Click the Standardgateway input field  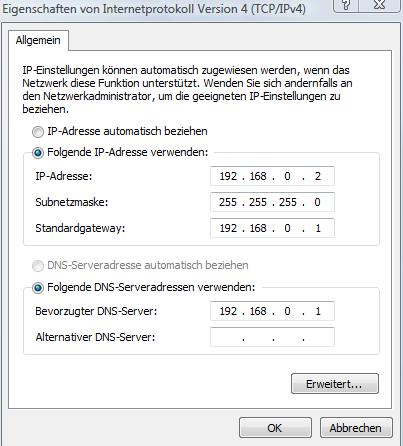click(272, 228)
